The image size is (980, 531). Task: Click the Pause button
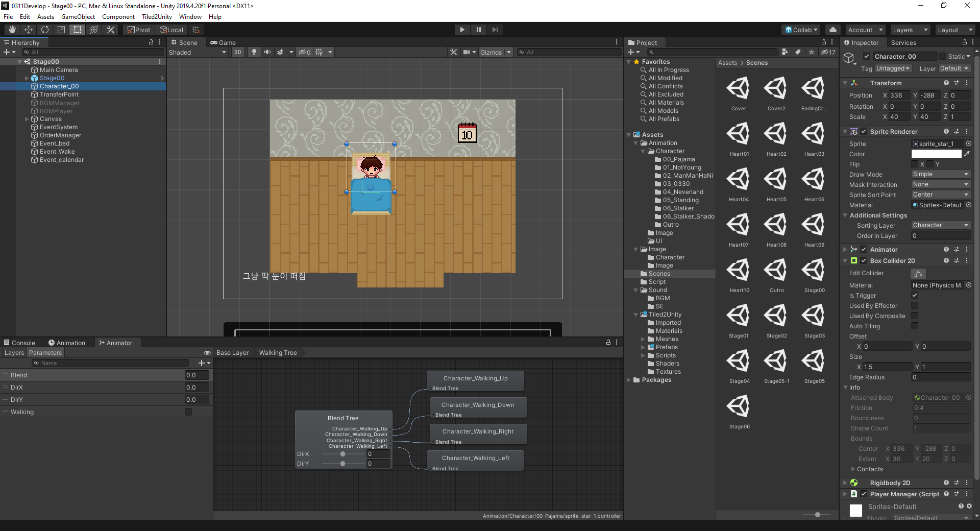478,30
